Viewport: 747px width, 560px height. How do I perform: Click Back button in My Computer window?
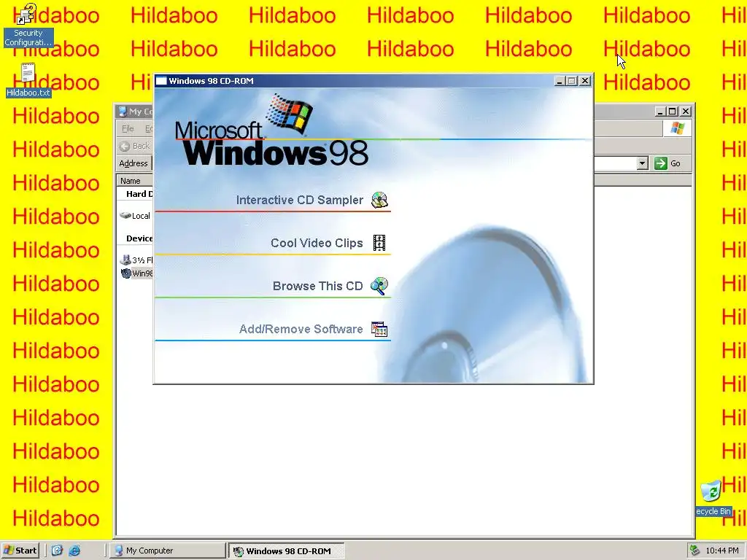point(135,146)
